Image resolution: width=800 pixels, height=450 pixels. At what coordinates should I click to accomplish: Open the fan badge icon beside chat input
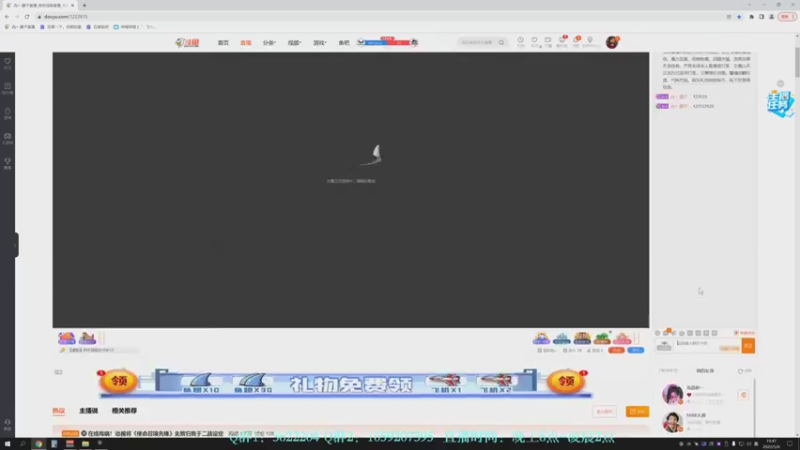(x=664, y=346)
